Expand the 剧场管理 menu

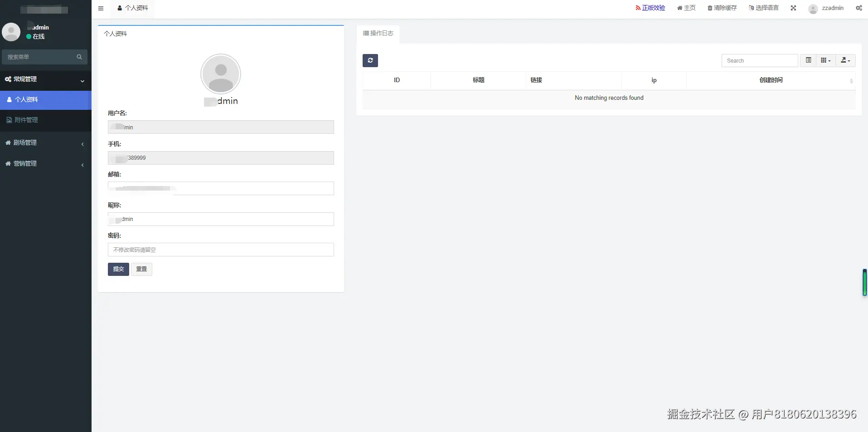[46, 142]
